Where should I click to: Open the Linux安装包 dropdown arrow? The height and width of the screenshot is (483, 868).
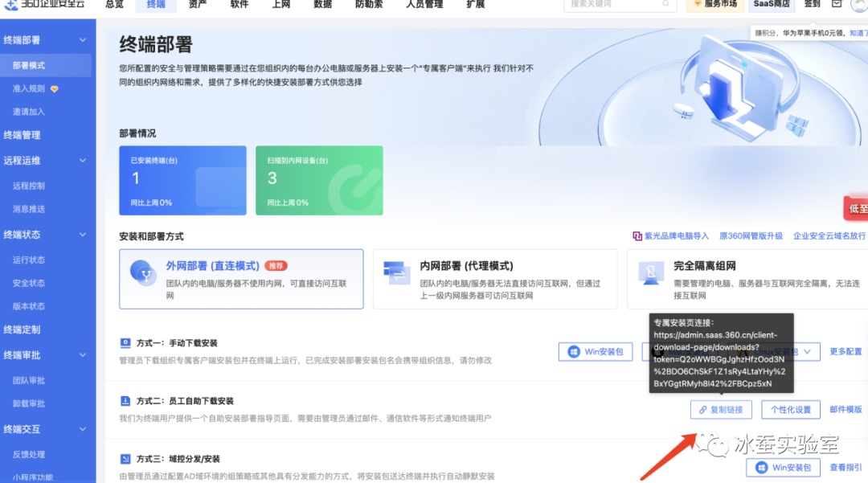click(x=807, y=351)
